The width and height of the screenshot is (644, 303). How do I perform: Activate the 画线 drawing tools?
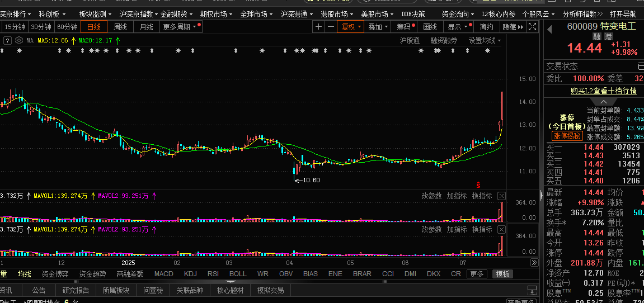pyautogui.click(x=430, y=27)
